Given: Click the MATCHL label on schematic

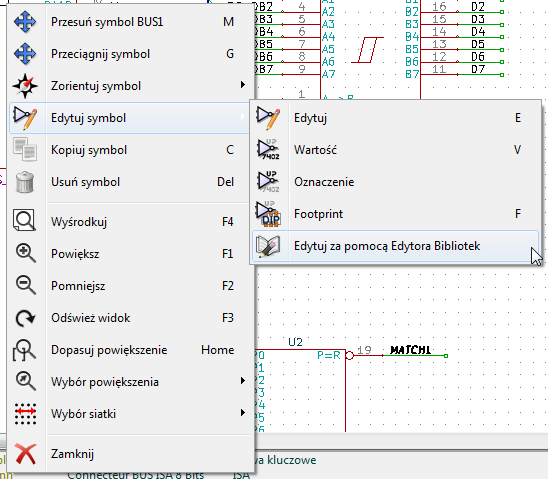Looking at the screenshot, I should tap(410, 350).
